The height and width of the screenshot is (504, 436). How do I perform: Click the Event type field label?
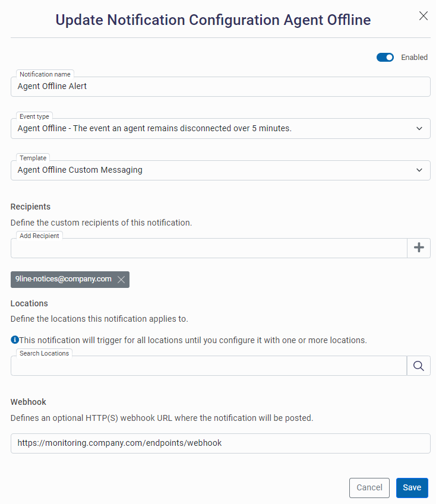click(x=34, y=116)
